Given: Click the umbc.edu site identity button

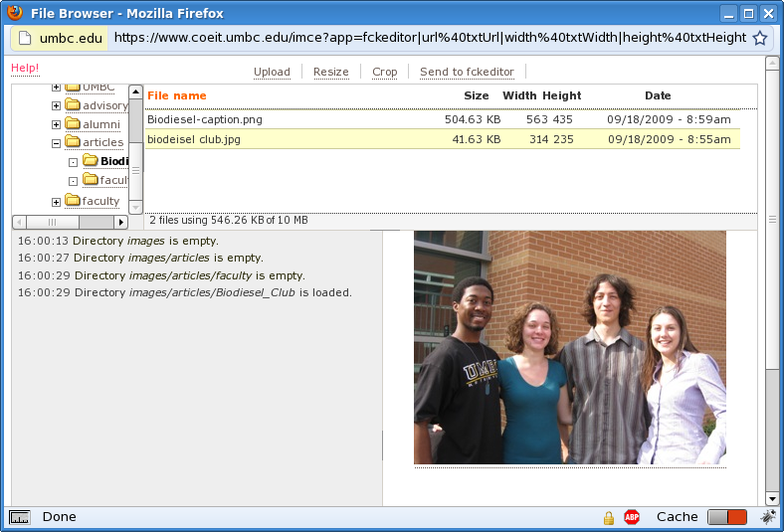Looking at the screenshot, I should (61, 38).
